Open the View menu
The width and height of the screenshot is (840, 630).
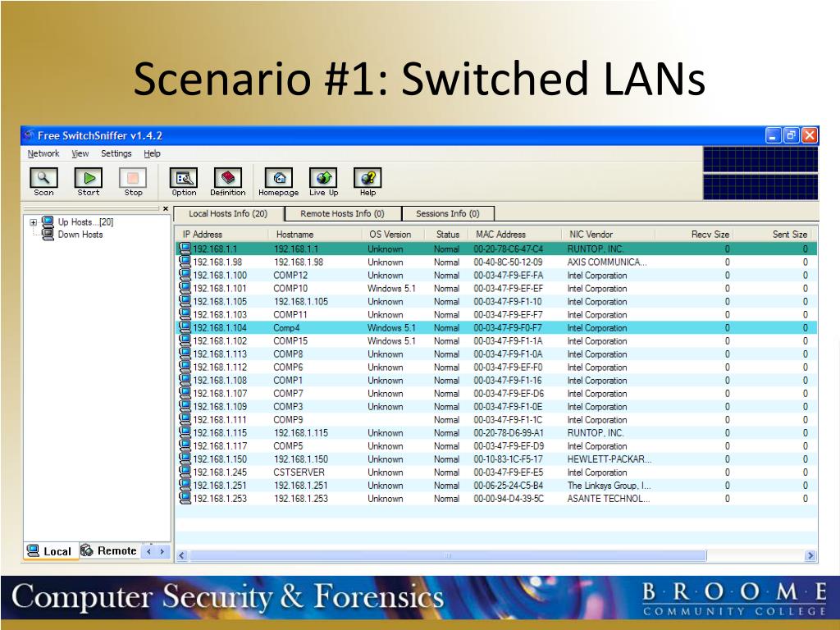point(80,153)
